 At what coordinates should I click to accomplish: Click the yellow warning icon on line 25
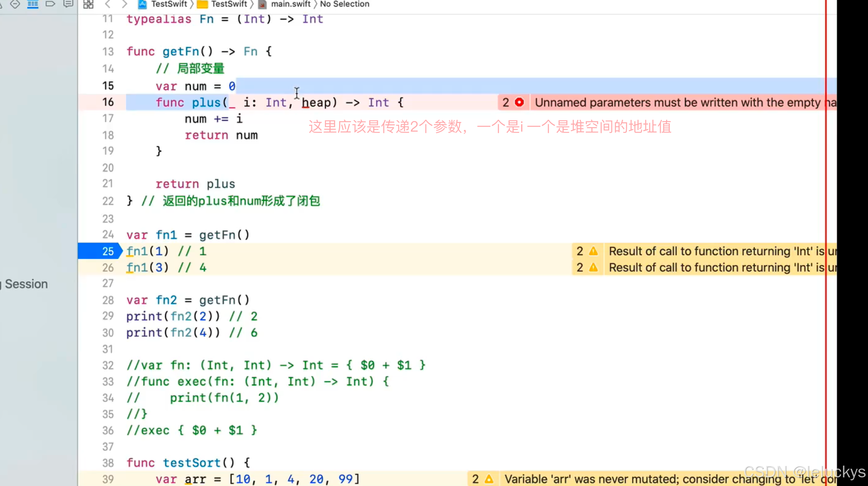(x=593, y=251)
